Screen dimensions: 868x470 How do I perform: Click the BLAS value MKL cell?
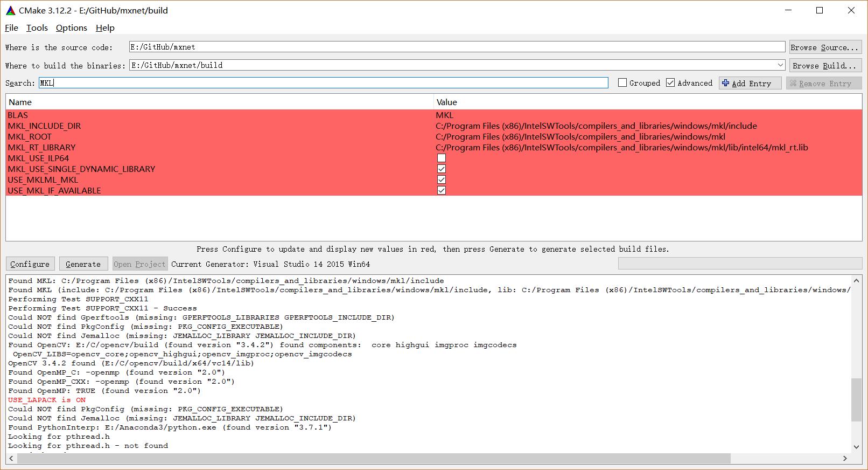445,115
